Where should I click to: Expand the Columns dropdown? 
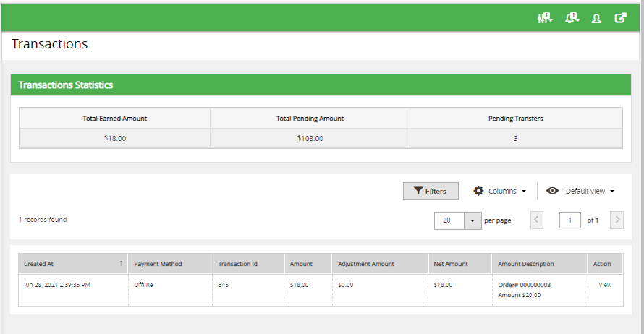499,191
